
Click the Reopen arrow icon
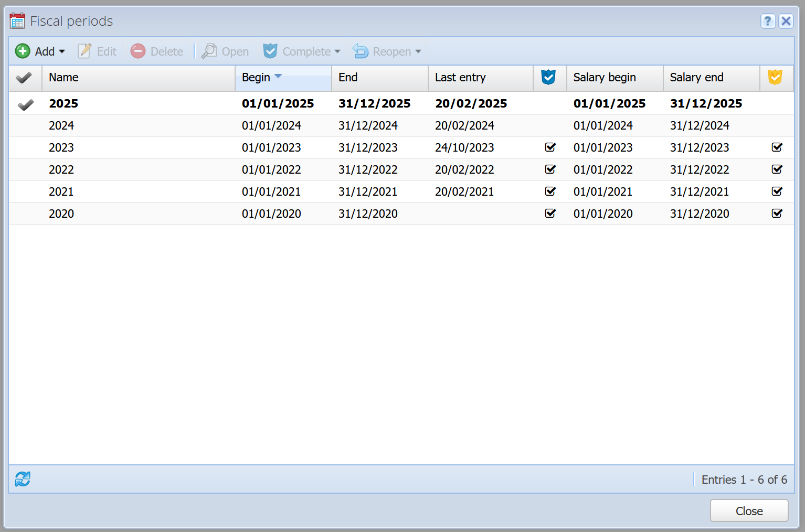(x=361, y=51)
